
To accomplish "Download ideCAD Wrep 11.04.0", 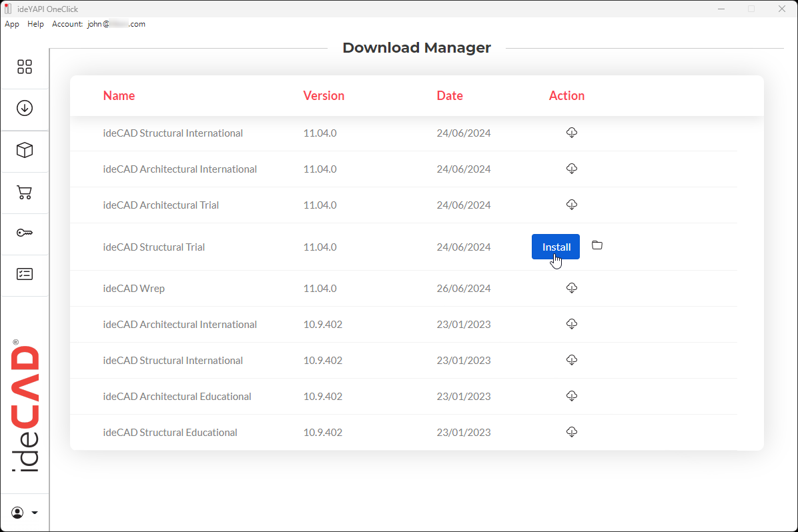I will (x=571, y=288).
